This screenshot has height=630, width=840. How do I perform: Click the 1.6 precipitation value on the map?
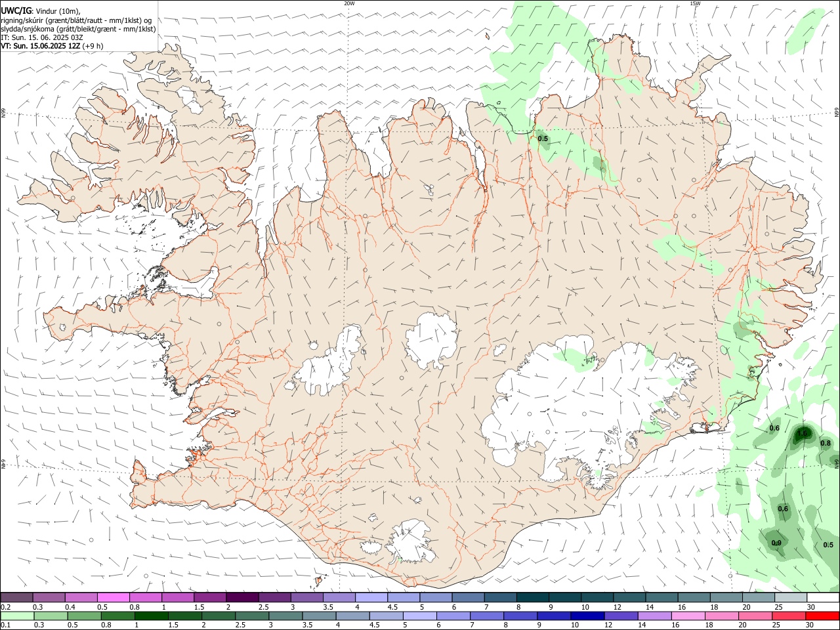pyautogui.click(x=802, y=434)
